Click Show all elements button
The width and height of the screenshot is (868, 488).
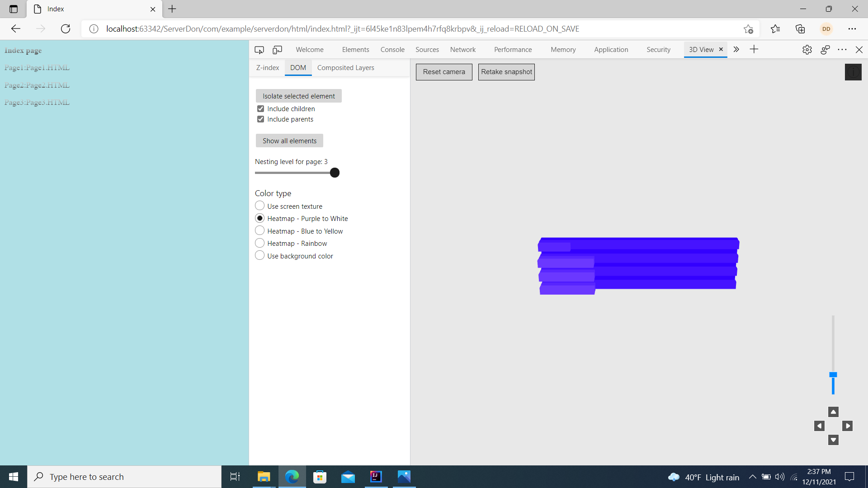pyautogui.click(x=289, y=141)
